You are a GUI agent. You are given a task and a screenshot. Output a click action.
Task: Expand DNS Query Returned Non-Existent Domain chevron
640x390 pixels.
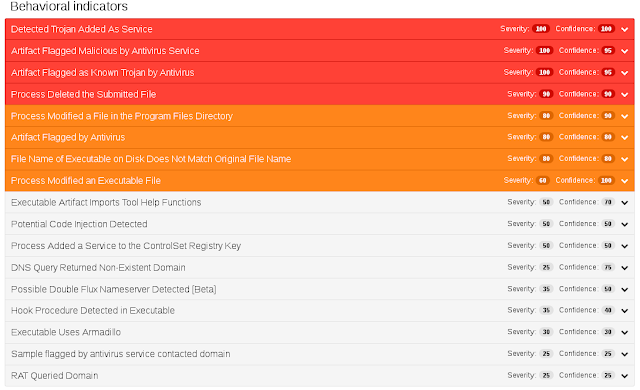(624, 268)
